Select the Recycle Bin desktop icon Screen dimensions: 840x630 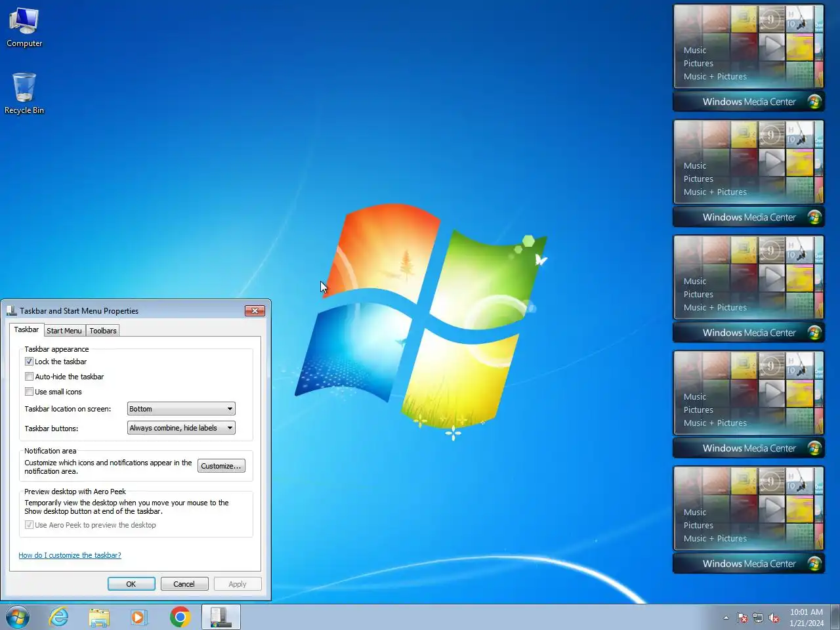click(x=24, y=93)
